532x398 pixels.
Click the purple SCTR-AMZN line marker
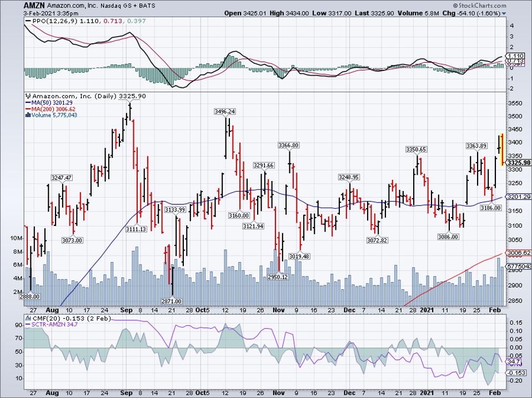coord(28,325)
